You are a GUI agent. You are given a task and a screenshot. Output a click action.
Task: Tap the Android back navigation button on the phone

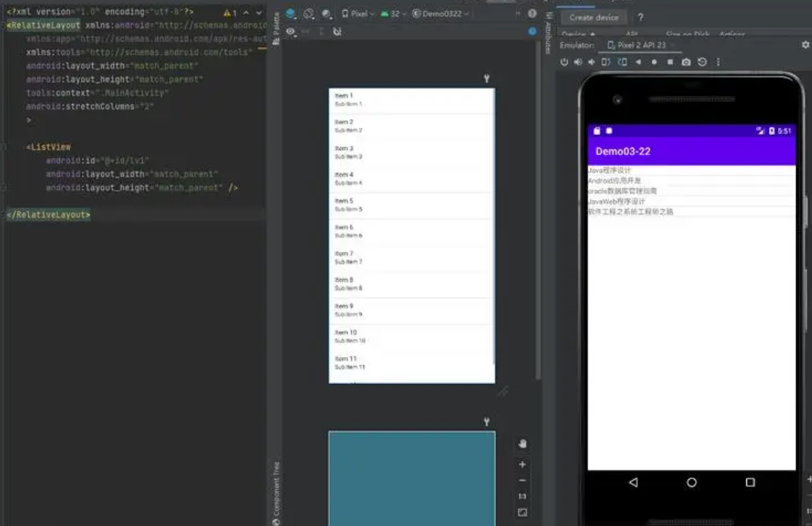coord(633,482)
